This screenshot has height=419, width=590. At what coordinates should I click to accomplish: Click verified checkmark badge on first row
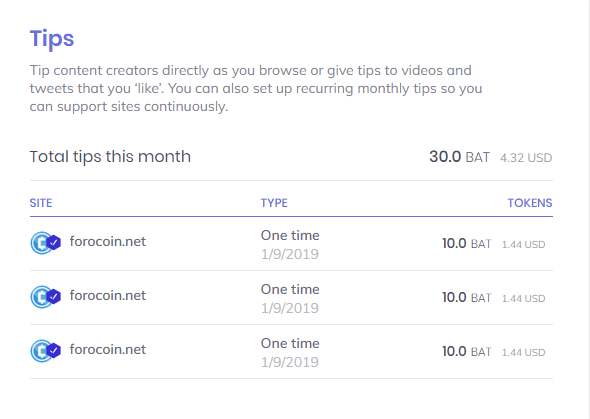[54, 243]
